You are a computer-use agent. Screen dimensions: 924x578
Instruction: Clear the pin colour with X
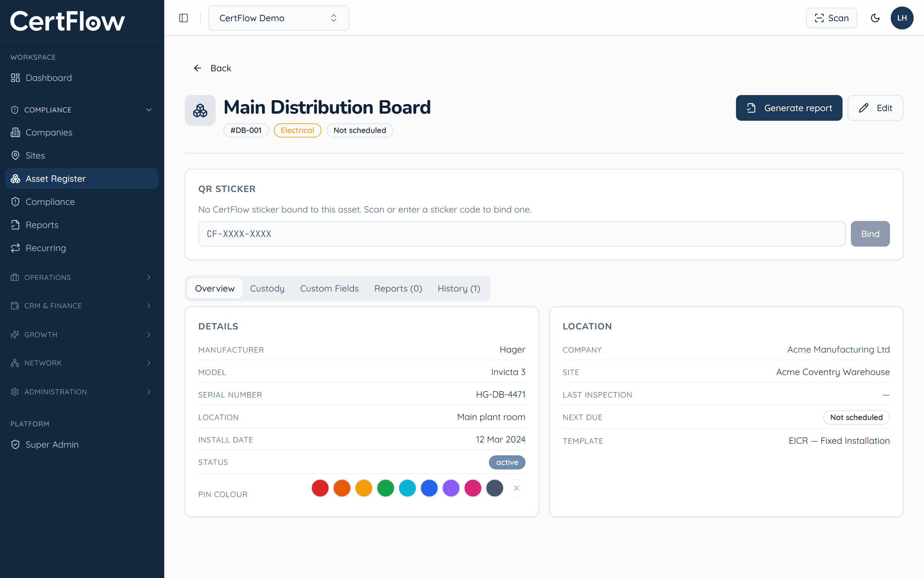516,488
